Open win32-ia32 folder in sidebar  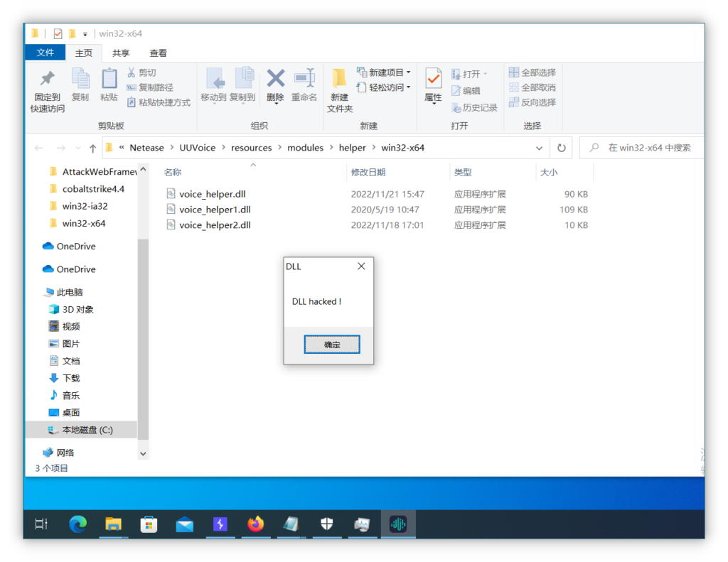[78, 206]
